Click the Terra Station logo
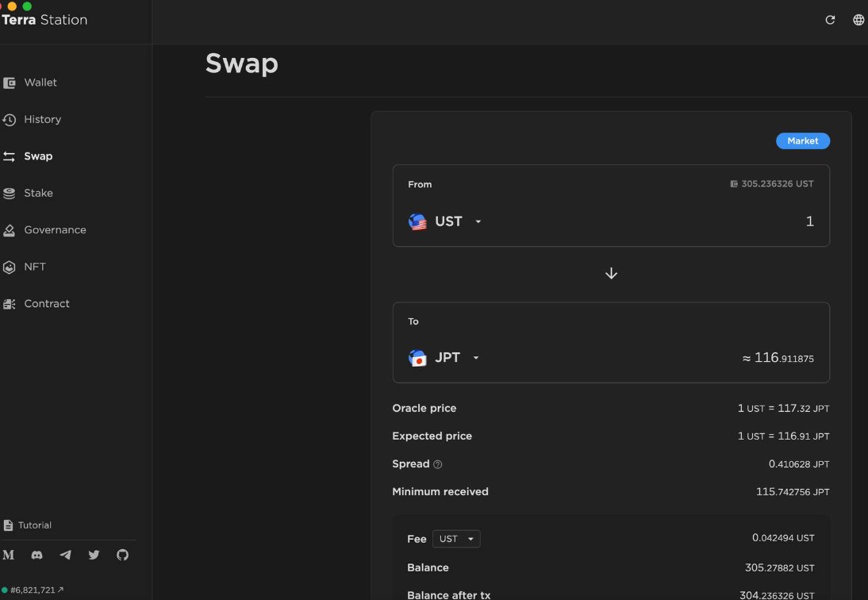 44,20
